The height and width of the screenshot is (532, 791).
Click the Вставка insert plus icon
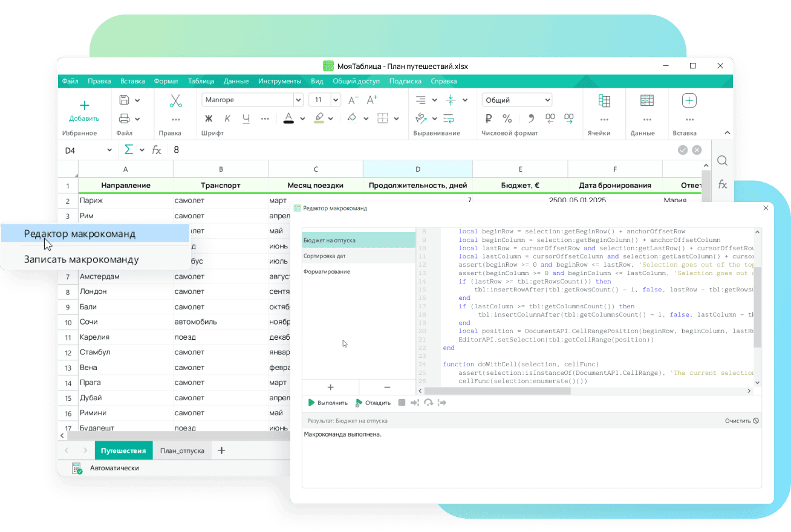point(689,101)
